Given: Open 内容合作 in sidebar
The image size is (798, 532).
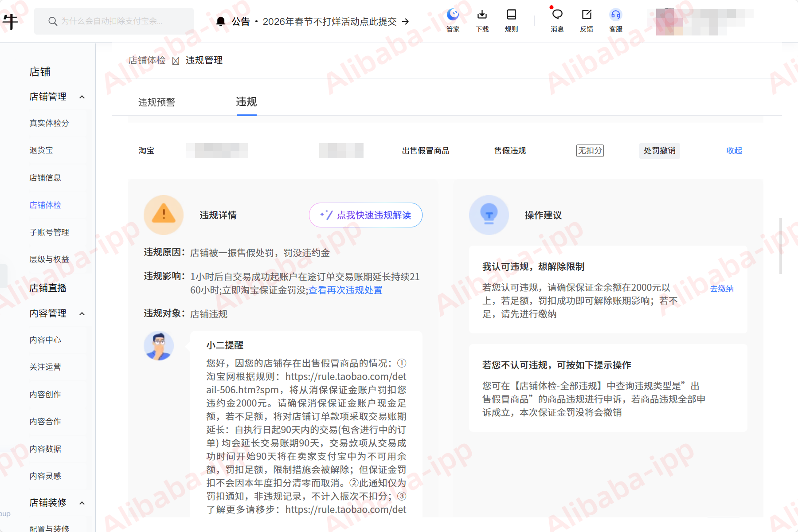Looking at the screenshot, I should 45,422.
